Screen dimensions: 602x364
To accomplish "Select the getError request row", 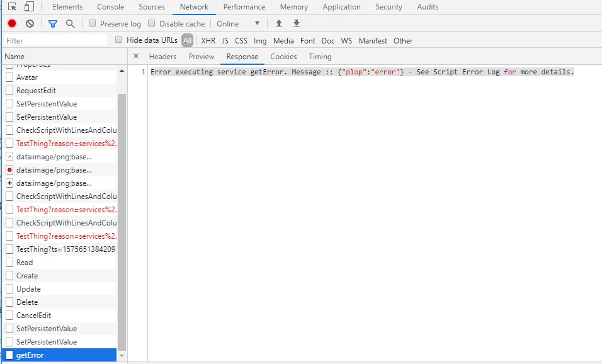I will (x=60, y=355).
